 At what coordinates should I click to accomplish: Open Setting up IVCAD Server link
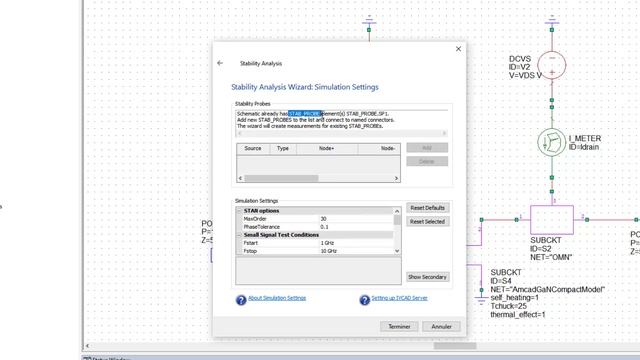(x=399, y=298)
